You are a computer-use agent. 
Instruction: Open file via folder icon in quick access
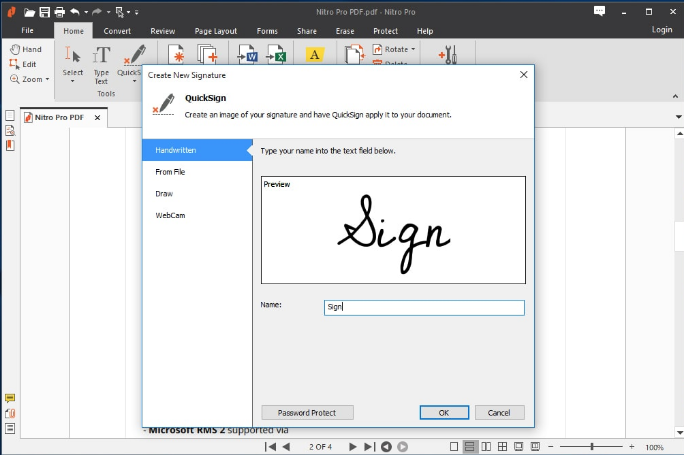(x=29, y=12)
